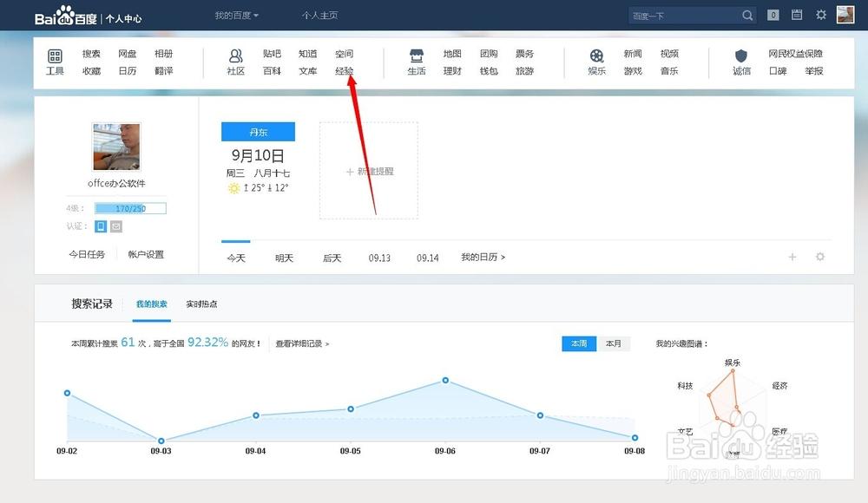Image resolution: width=868 pixels, height=503 pixels.
Task: Click the message counter showing 0
Action: click(772, 15)
